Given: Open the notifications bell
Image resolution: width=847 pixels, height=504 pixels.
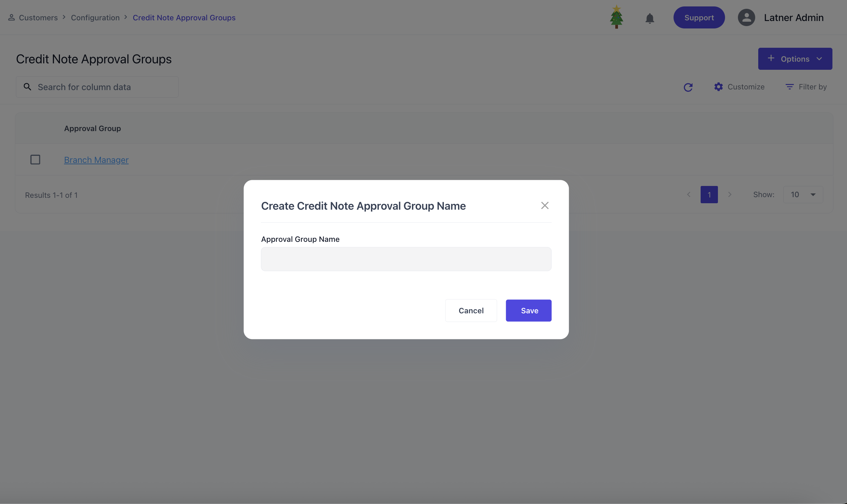Looking at the screenshot, I should (649, 18).
